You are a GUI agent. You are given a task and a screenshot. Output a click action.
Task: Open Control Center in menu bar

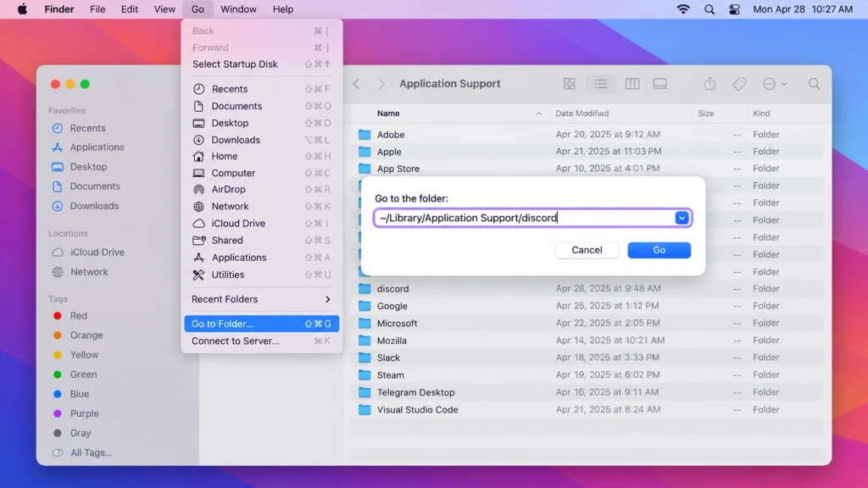(x=734, y=9)
